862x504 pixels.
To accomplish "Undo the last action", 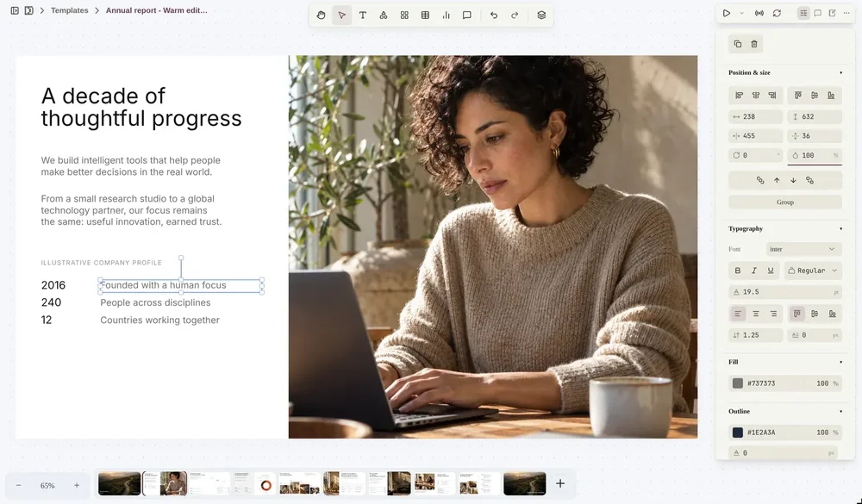I will pyautogui.click(x=494, y=16).
